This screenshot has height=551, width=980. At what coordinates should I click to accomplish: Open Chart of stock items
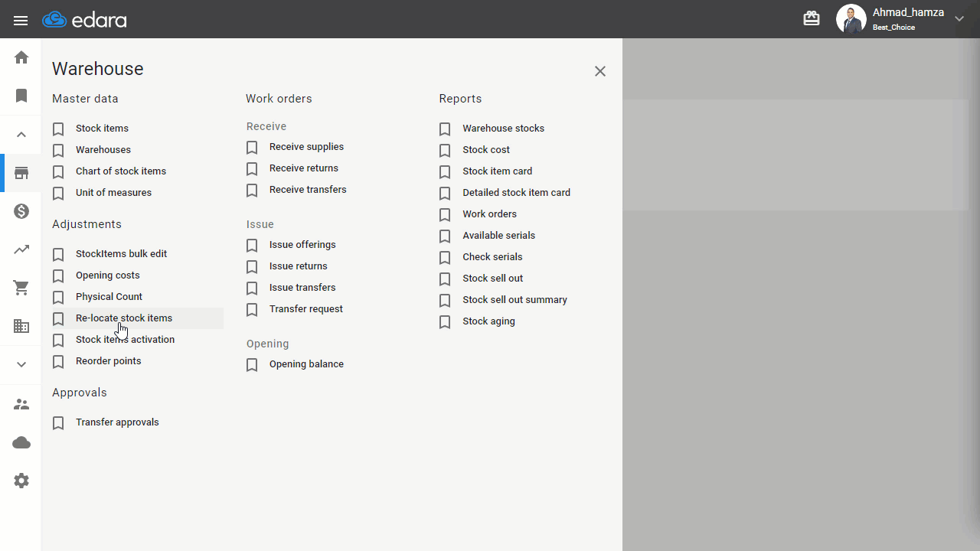tap(121, 171)
